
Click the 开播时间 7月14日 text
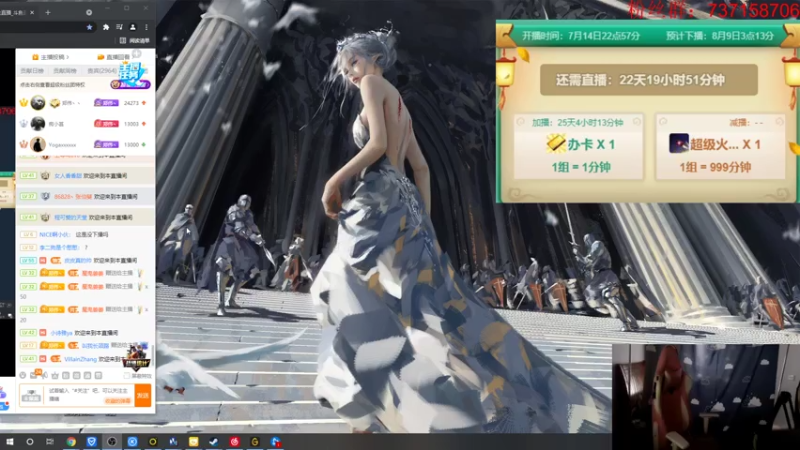[581, 36]
